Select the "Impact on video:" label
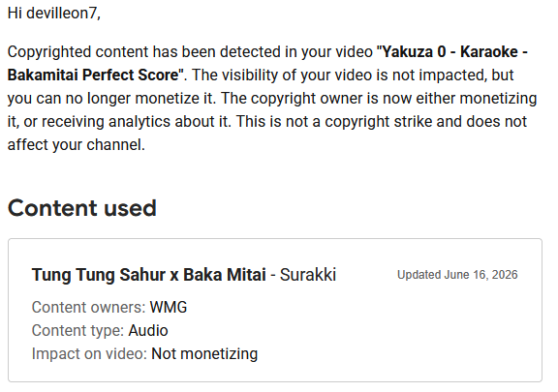 coord(89,354)
